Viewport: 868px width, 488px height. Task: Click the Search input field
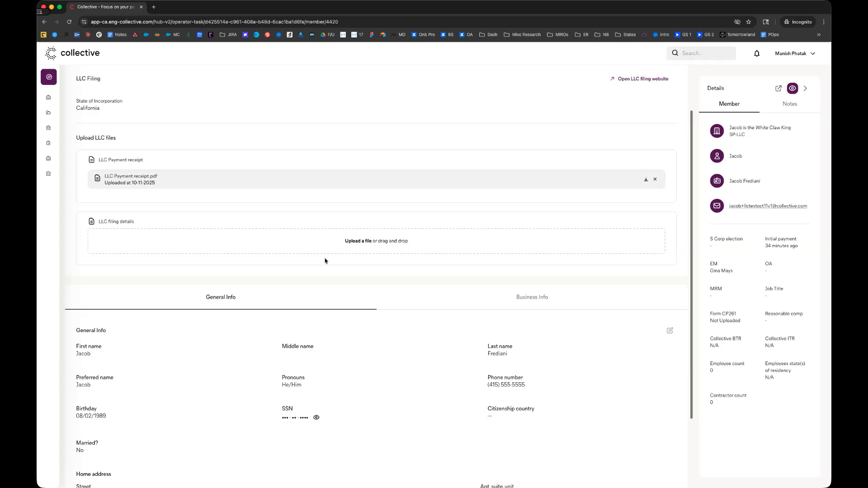pyautogui.click(x=705, y=53)
